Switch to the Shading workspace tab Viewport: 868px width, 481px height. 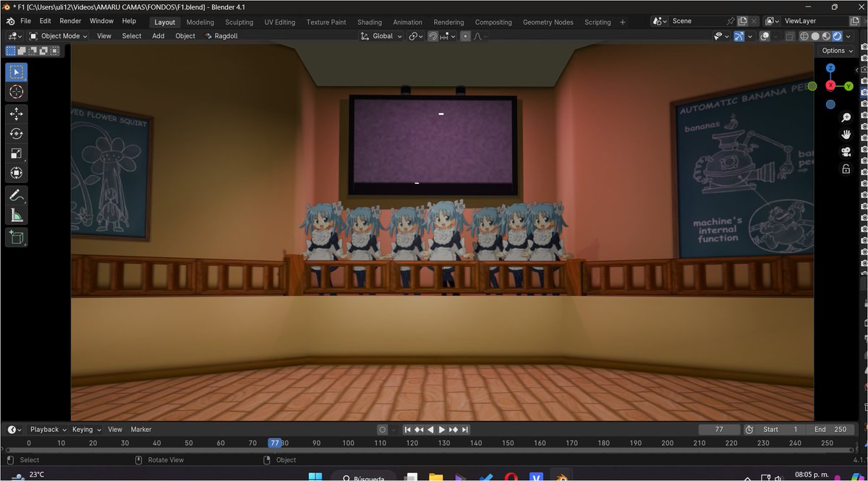coord(370,22)
